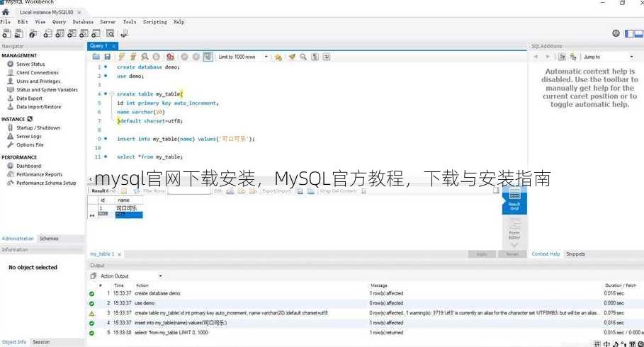Create a new stored procedure icon
Screen dimensions: 644x347
tap(84, 34)
